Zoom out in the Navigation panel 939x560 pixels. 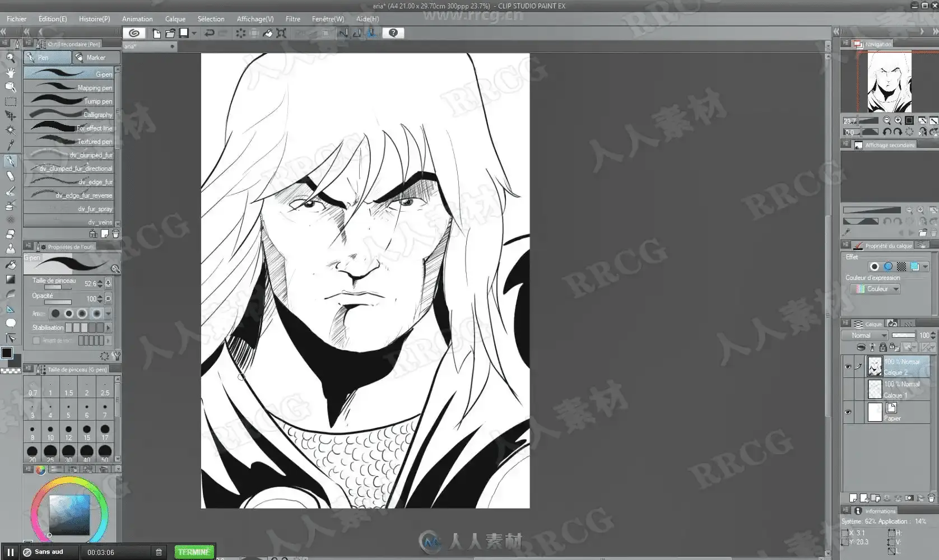click(x=887, y=120)
